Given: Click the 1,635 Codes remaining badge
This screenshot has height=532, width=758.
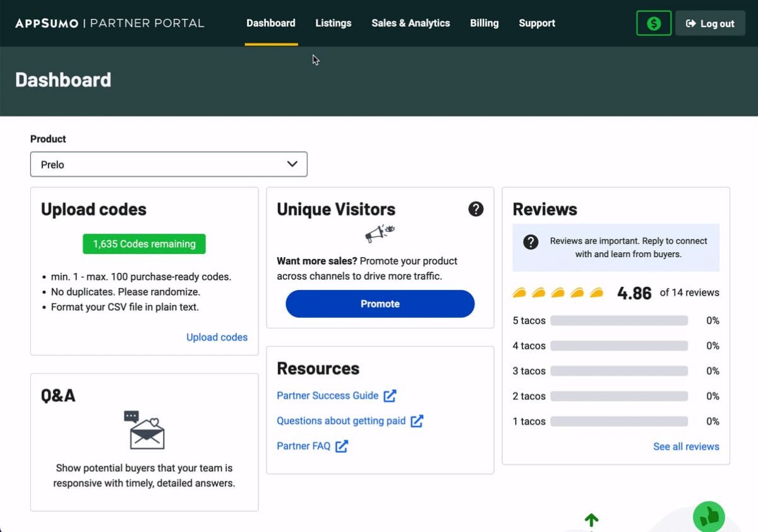Looking at the screenshot, I should click(x=143, y=244).
